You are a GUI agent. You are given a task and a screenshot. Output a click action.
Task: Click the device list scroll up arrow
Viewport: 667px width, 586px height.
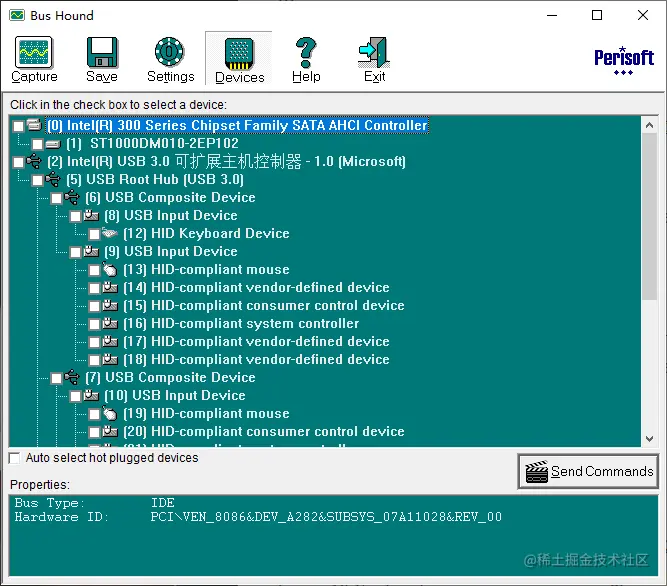click(649, 125)
